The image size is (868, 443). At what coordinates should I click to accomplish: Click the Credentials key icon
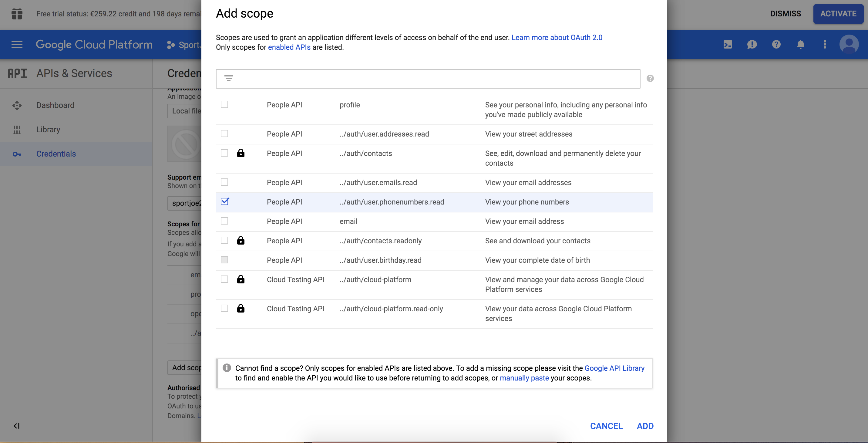[x=17, y=154]
